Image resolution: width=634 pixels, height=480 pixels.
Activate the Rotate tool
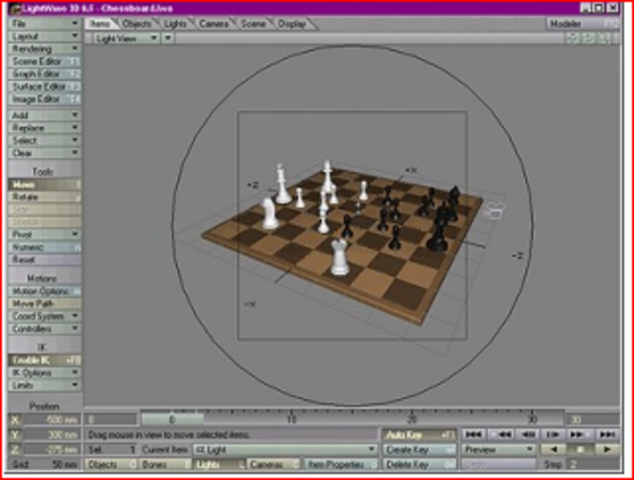[44, 197]
